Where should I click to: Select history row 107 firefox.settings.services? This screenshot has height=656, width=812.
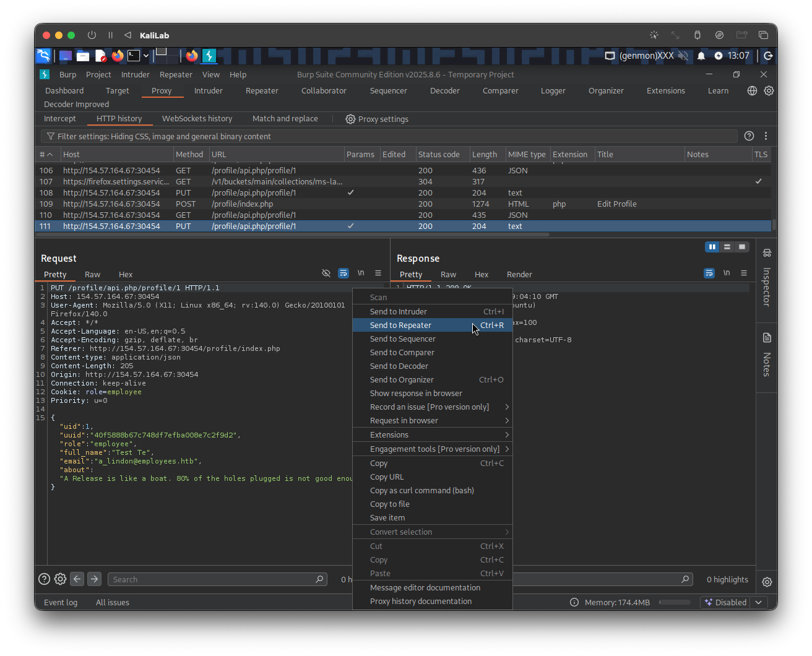pos(403,181)
